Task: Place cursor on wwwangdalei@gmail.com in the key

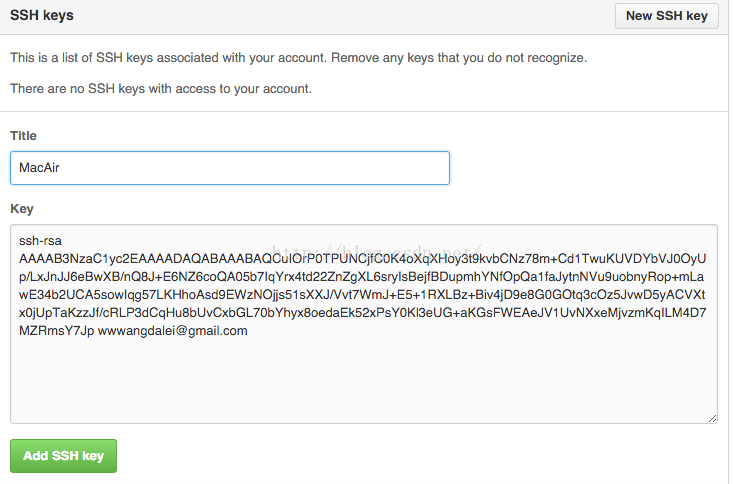Action: (x=173, y=330)
